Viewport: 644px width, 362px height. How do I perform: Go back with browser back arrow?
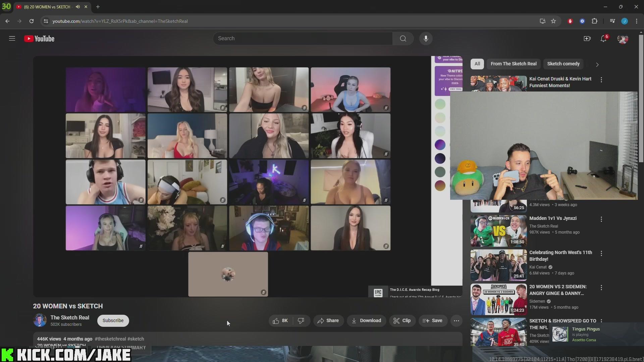[7, 21]
